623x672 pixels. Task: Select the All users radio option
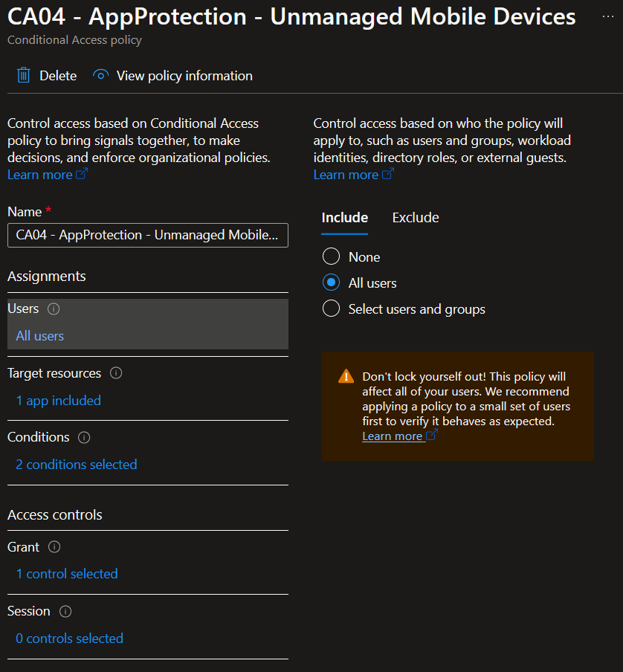point(331,283)
